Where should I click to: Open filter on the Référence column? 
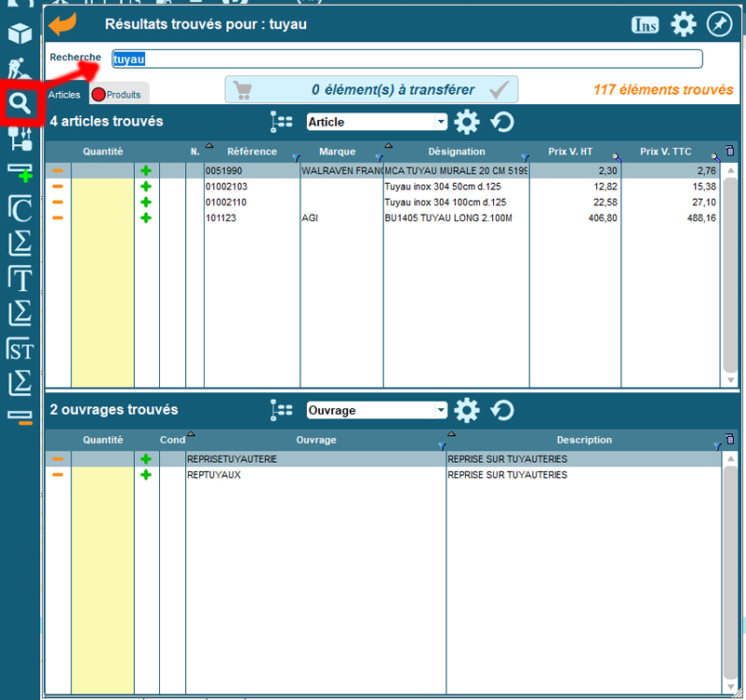[295, 157]
